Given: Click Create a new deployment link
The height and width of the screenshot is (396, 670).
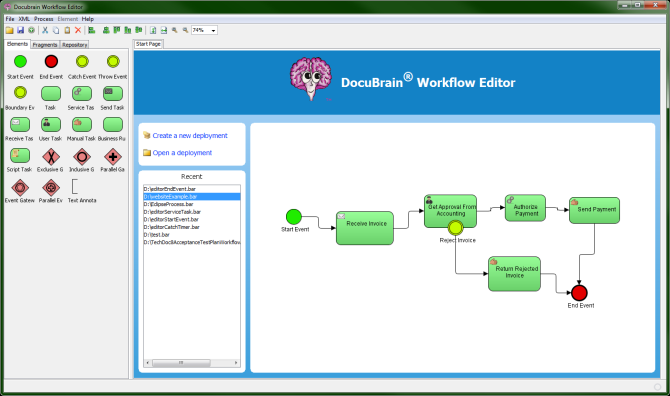Looking at the screenshot, I should (190, 135).
